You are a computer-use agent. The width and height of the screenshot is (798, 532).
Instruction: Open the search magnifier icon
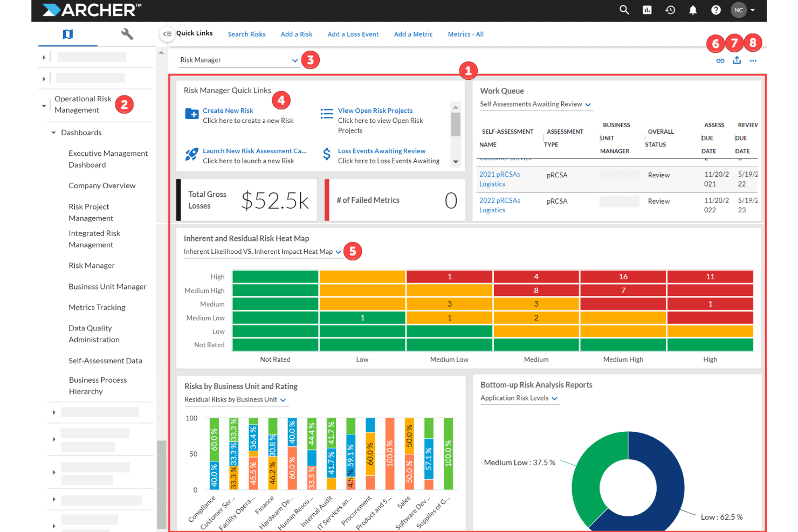click(x=624, y=10)
